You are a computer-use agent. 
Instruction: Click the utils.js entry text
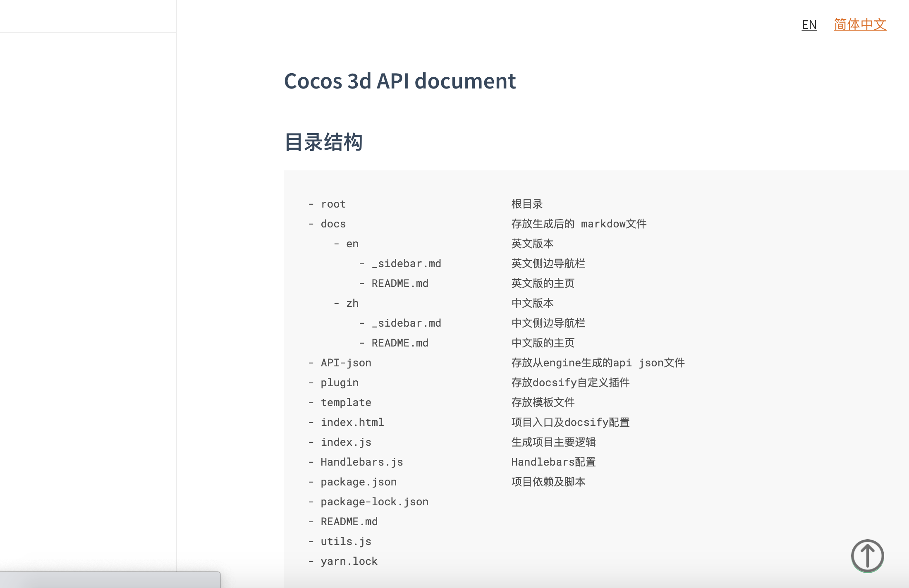click(346, 541)
